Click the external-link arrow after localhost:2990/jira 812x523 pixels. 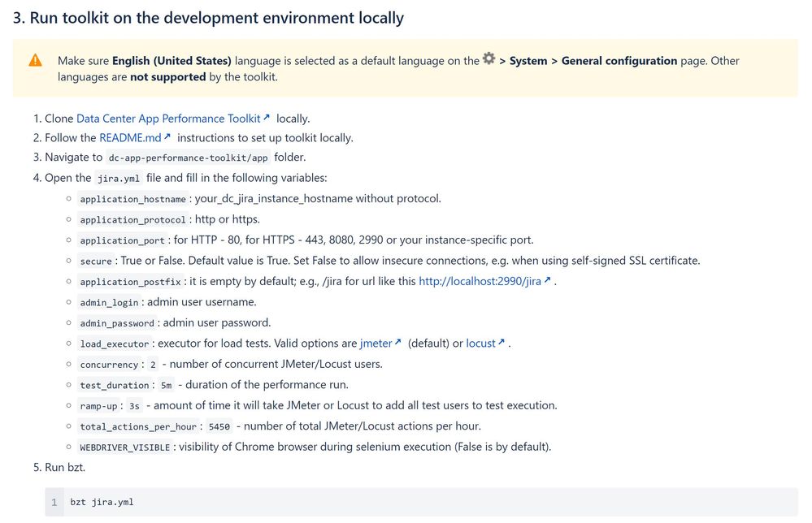547,280
